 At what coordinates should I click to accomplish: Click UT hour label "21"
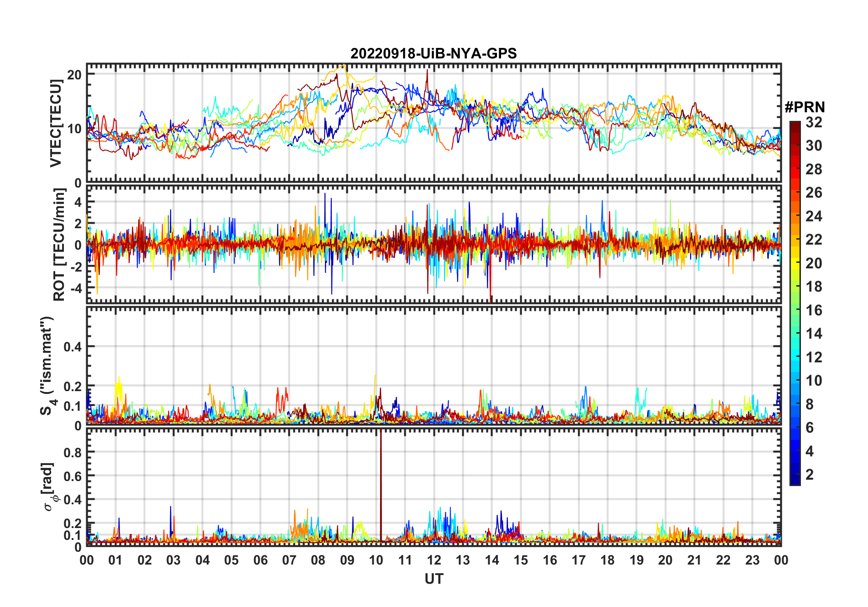[x=695, y=560]
